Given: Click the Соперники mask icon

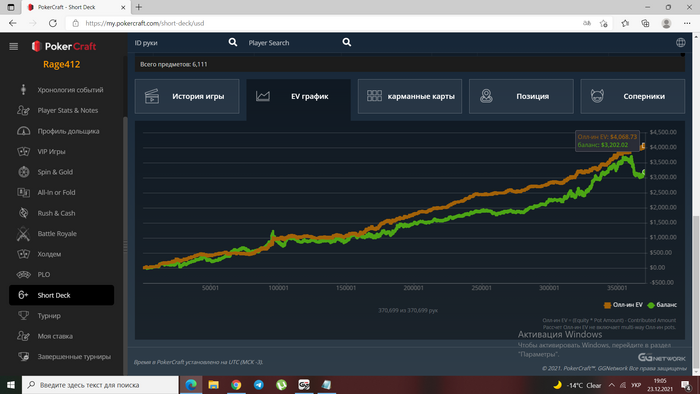Looking at the screenshot, I should tap(597, 96).
